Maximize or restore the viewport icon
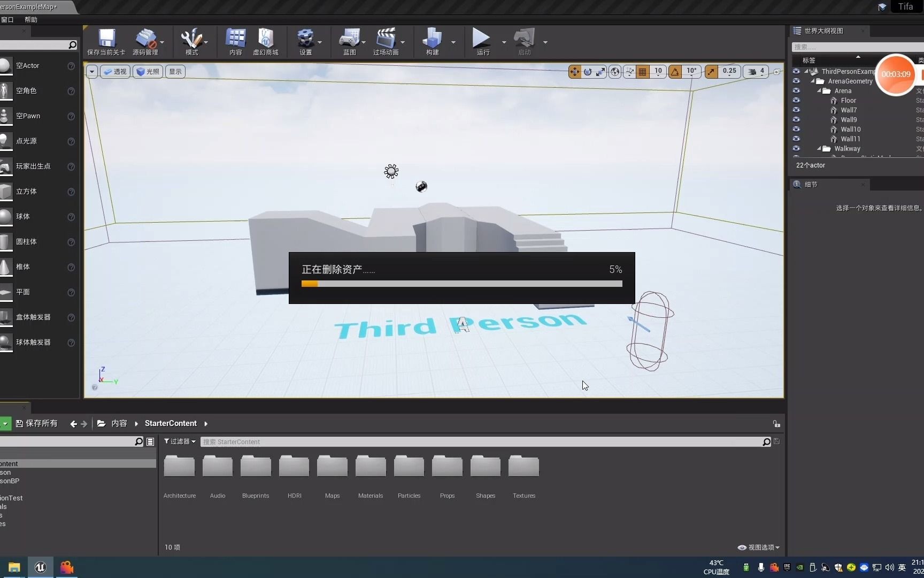 tap(777, 72)
